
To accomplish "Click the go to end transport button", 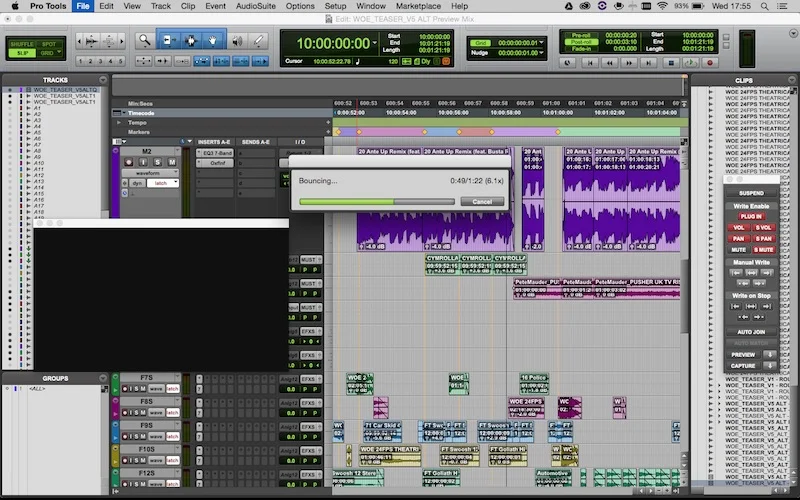I will pyautogui.click(x=648, y=63).
